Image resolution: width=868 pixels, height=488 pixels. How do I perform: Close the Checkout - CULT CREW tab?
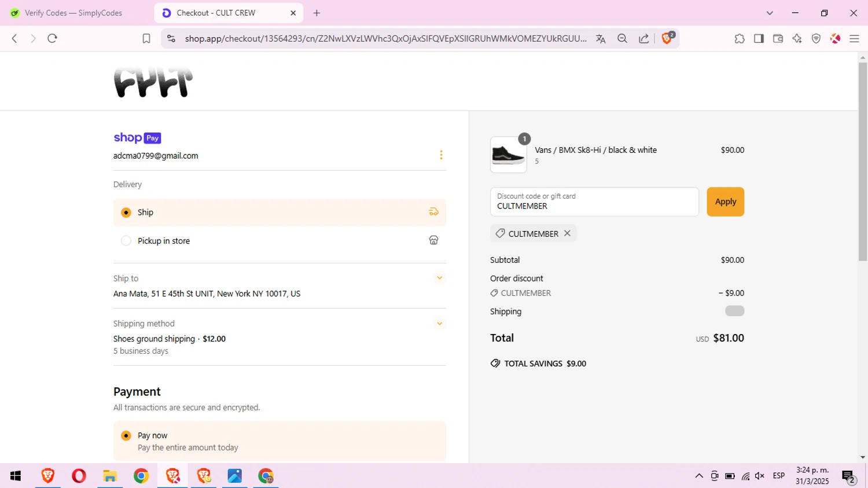pos(293,13)
